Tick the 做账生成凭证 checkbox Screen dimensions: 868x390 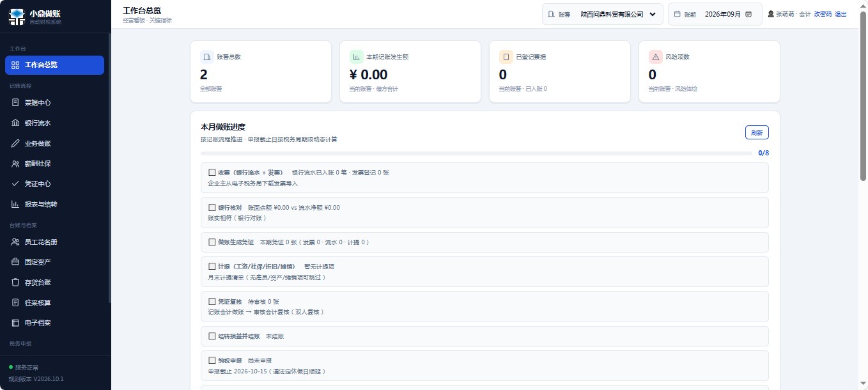tap(212, 242)
